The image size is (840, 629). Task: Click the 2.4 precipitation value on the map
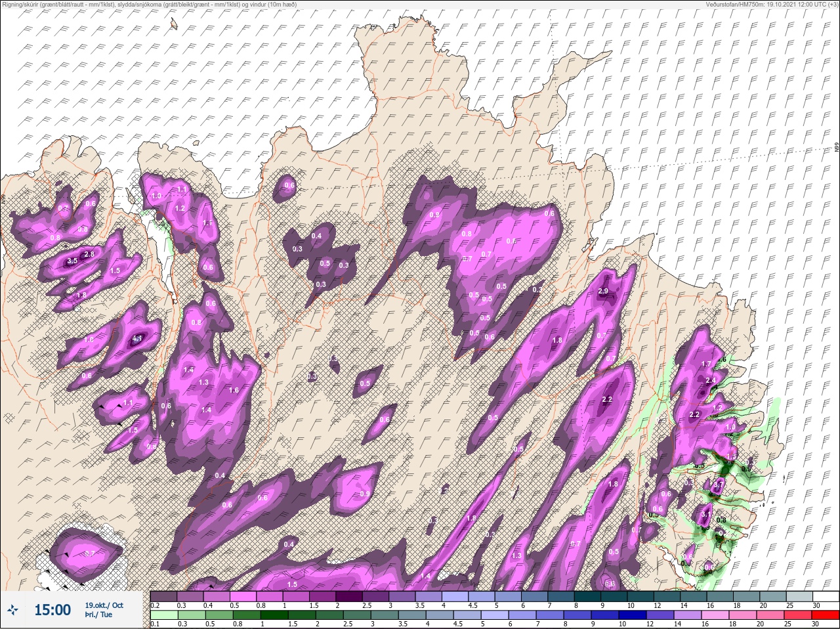[x=710, y=381]
